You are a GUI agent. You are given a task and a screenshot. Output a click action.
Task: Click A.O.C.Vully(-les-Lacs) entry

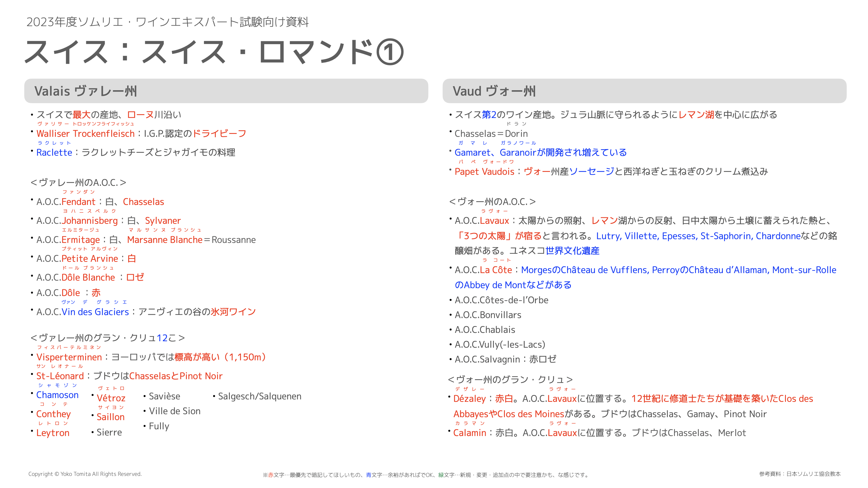pyautogui.click(x=500, y=344)
